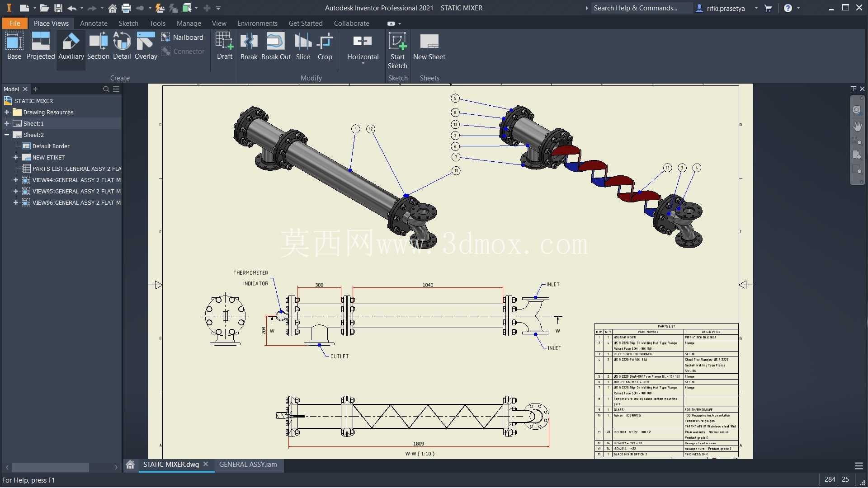Select the PARTS LIST:GENERAL ASSY 2 item
868x488 pixels.
point(76,169)
